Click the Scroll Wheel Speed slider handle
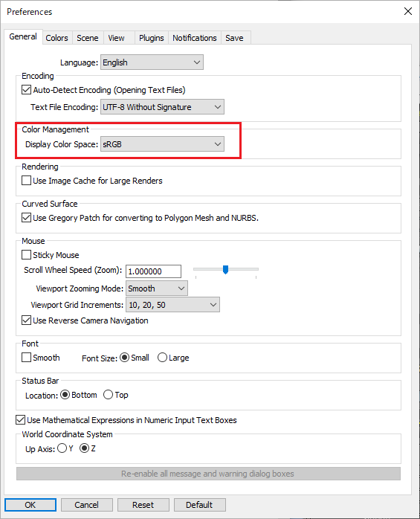The width and height of the screenshot is (420, 519). pos(225,269)
